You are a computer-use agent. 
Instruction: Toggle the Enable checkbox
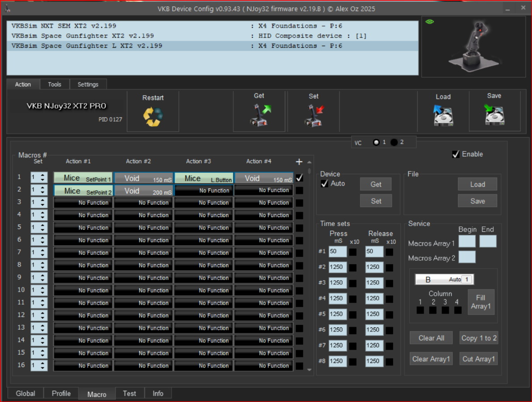coord(456,154)
